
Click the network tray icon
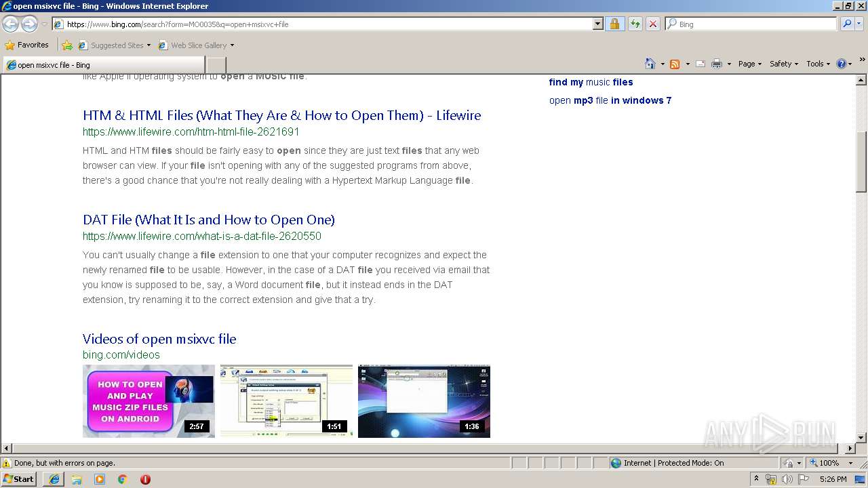(x=771, y=479)
